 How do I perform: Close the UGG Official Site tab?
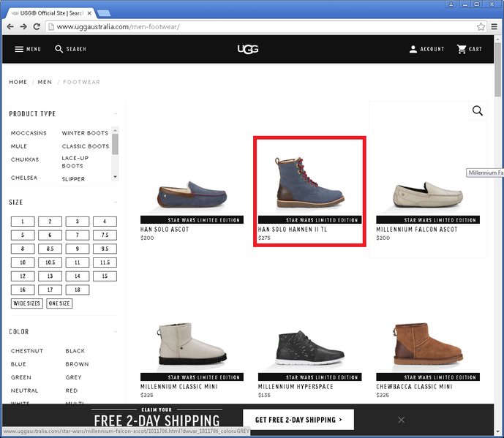coord(89,13)
